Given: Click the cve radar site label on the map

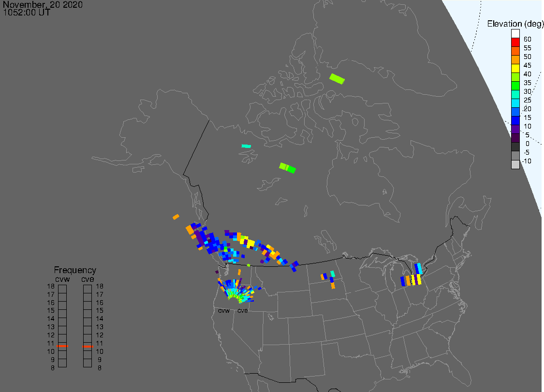Looking at the screenshot, I should (243, 310).
